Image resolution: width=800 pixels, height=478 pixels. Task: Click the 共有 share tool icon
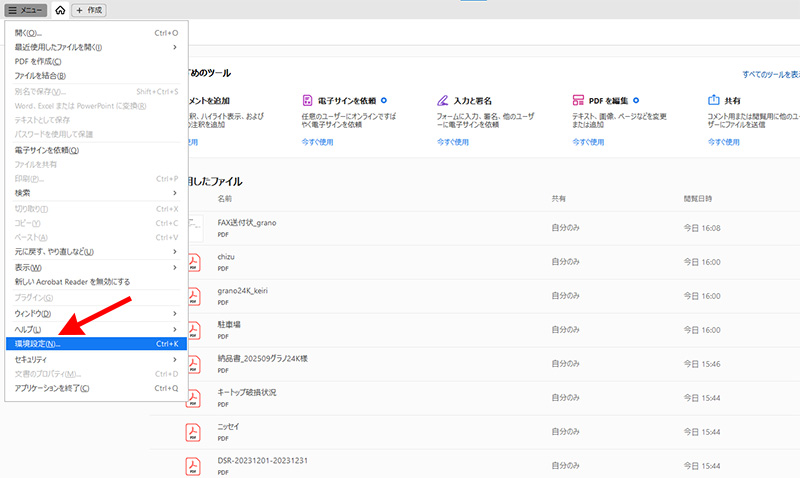(714, 101)
